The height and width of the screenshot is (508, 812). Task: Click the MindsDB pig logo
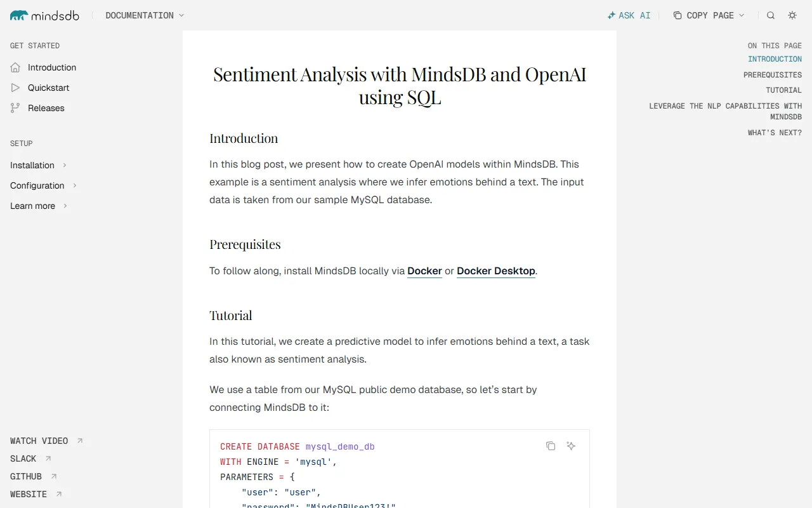point(17,15)
